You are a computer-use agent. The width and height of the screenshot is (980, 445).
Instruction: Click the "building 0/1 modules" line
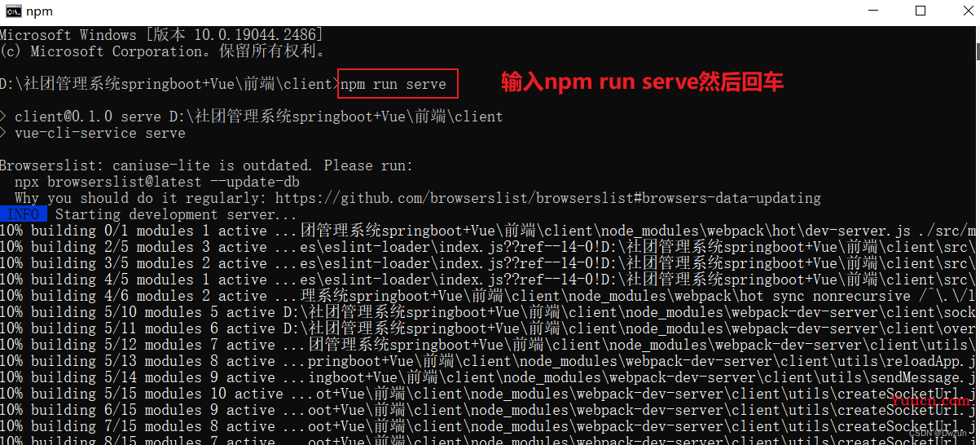(x=488, y=231)
